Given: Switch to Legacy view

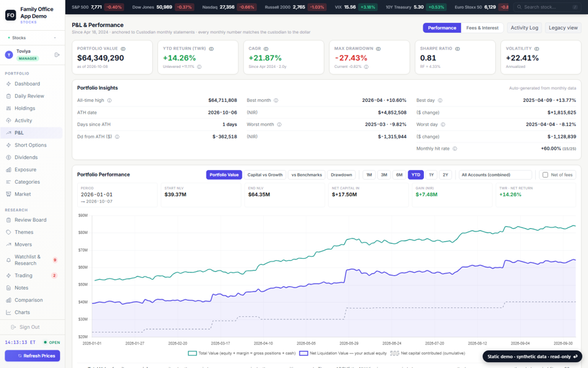Looking at the screenshot, I should (563, 27).
